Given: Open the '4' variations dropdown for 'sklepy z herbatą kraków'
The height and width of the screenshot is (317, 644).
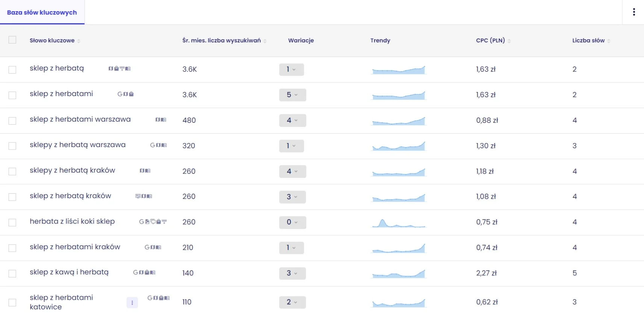Looking at the screenshot, I should 292,172.
